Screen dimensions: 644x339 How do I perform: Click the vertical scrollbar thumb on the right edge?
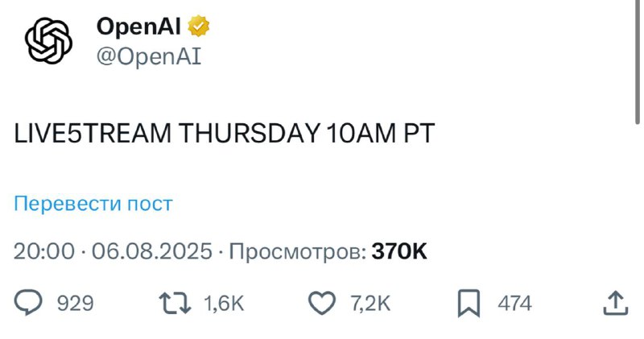(x=638, y=62)
